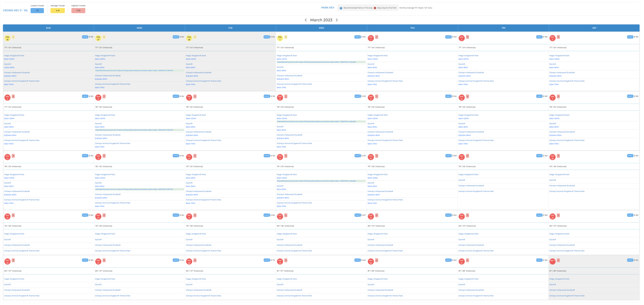Select the Mar 12 date circle
644x305 pixels.
[7, 157]
